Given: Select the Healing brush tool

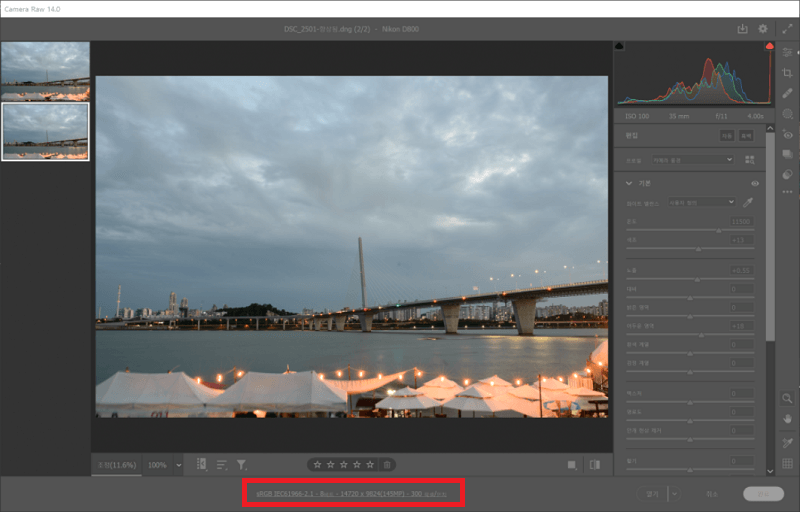Looking at the screenshot, I should click(787, 93).
